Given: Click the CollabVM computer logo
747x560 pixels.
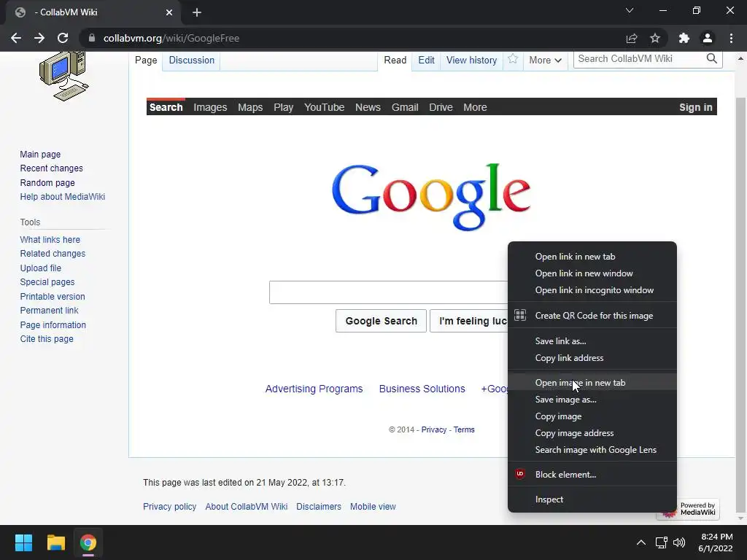Looking at the screenshot, I should coord(64,76).
